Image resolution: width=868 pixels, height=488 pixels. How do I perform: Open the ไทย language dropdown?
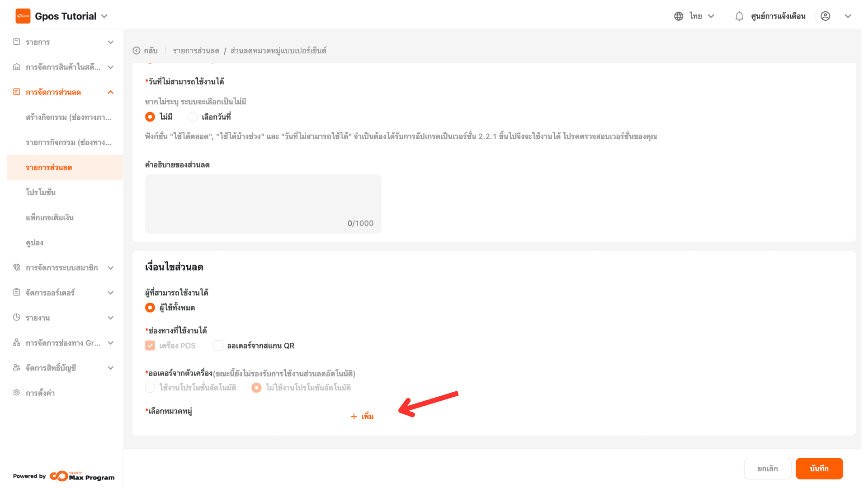(702, 16)
